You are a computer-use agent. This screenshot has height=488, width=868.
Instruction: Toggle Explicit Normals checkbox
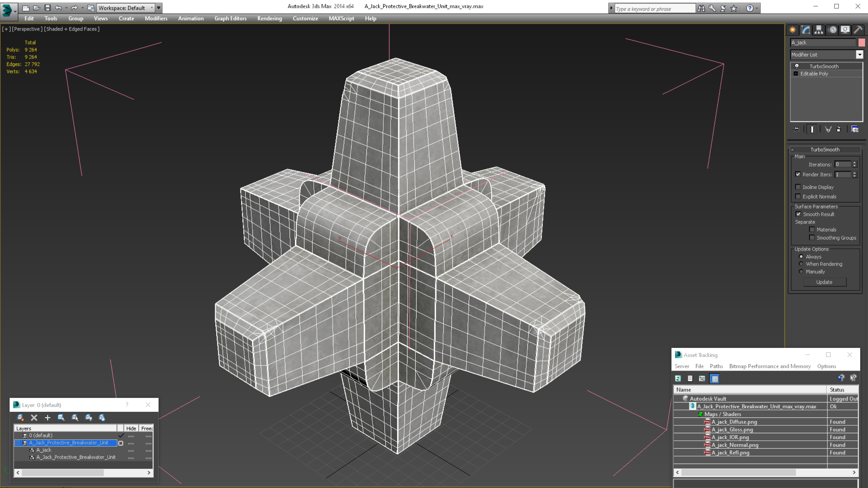point(798,196)
